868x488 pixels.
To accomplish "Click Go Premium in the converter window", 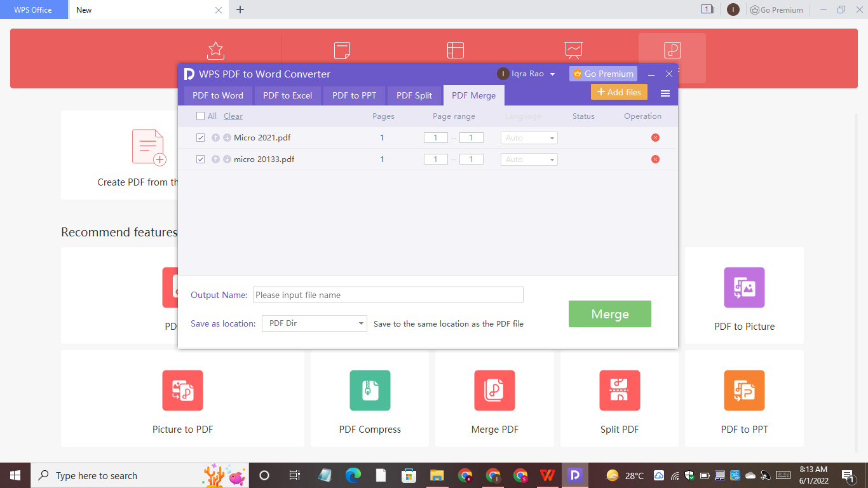I will pyautogui.click(x=603, y=74).
